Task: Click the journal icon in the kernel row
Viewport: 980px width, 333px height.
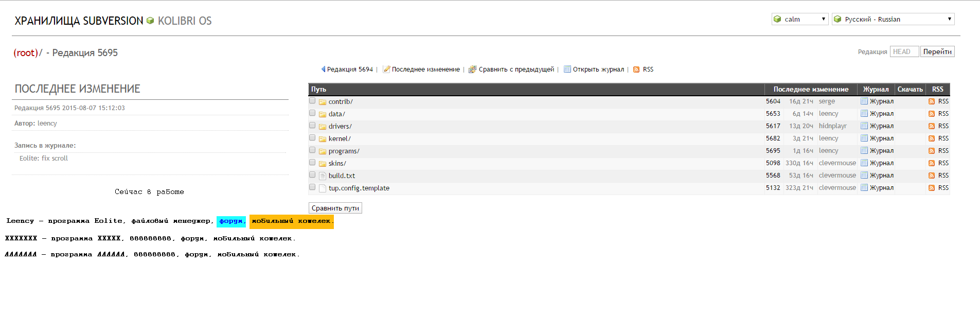Action: (864, 138)
